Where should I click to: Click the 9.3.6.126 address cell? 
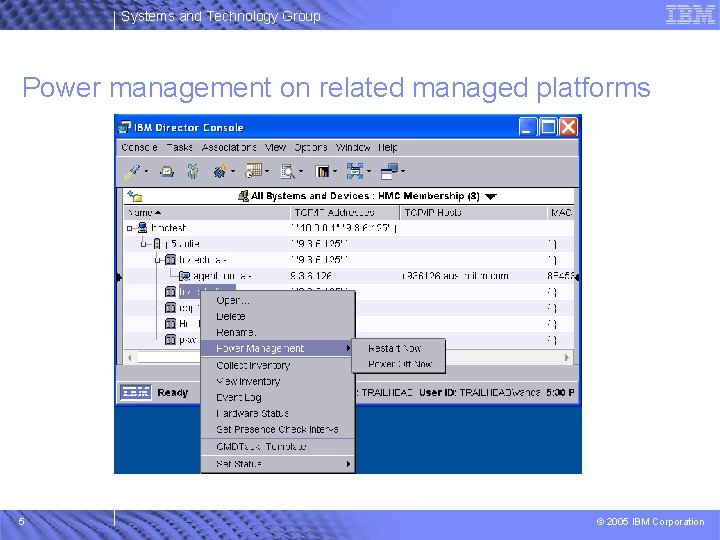click(x=311, y=276)
